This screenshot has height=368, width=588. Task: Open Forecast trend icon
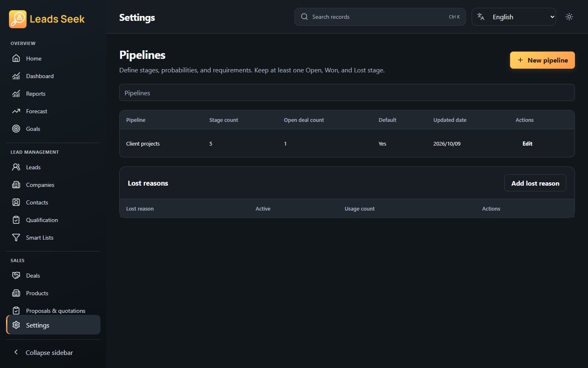[16, 111]
